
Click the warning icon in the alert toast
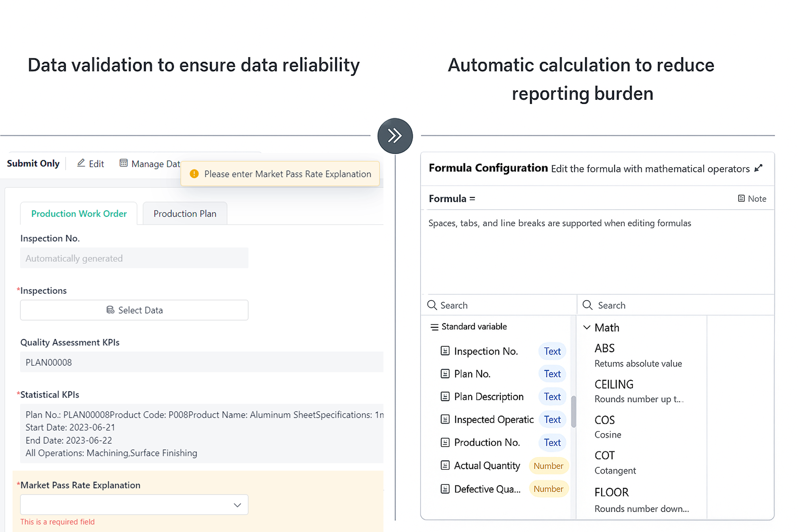194,174
